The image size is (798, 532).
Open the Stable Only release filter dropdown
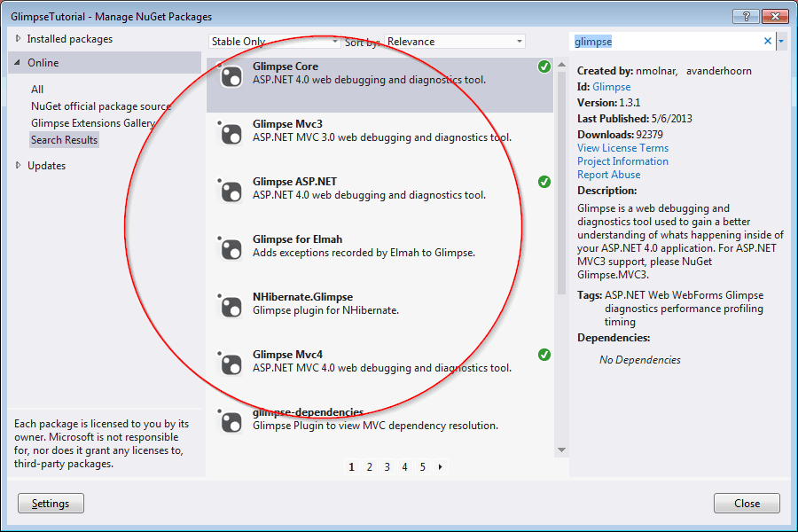(x=274, y=42)
